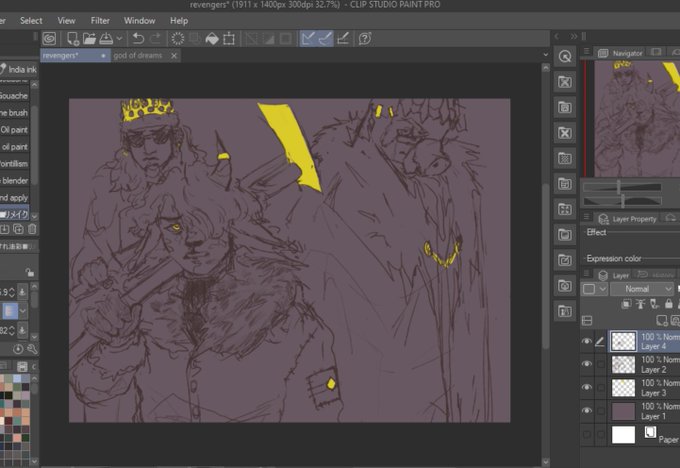Open the Navigator palette menu
680x468 pixels.
pos(586,52)
